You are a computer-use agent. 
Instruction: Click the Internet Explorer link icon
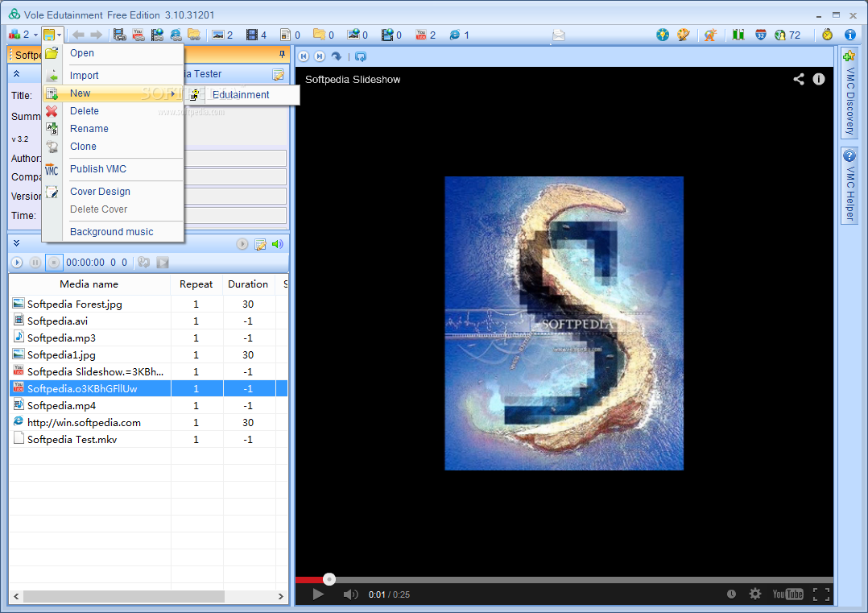pos(176,35)
